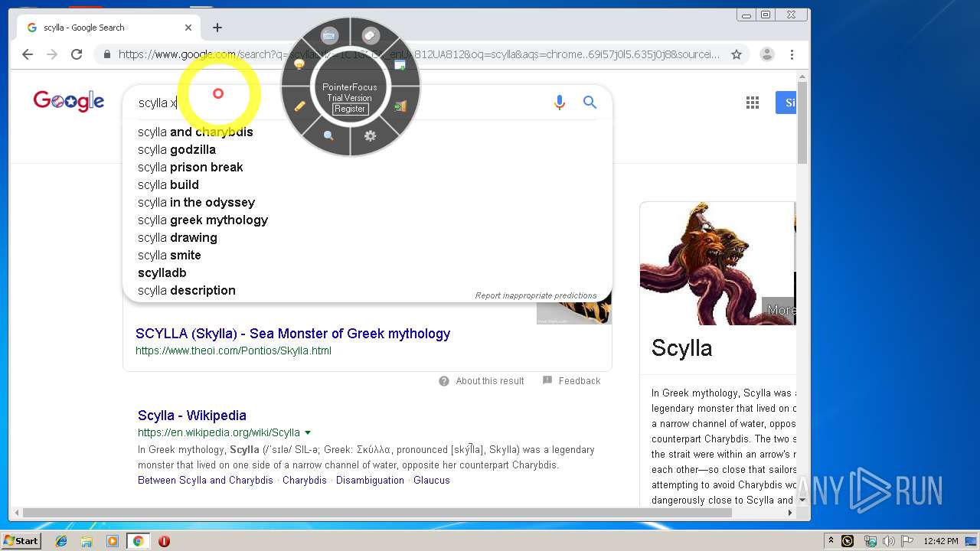The image size is (980, 551).
Task: Click the horizontal page scrollbar
Action: point(377,513)
